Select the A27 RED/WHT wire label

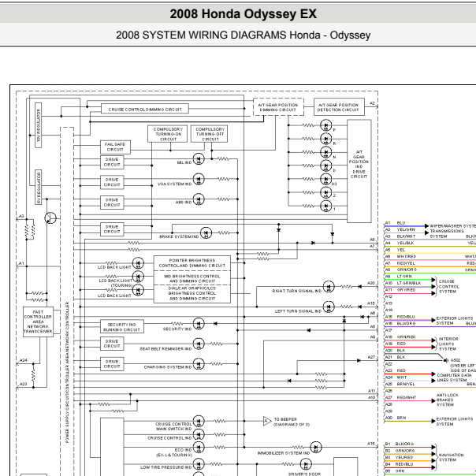coord(400,397)
